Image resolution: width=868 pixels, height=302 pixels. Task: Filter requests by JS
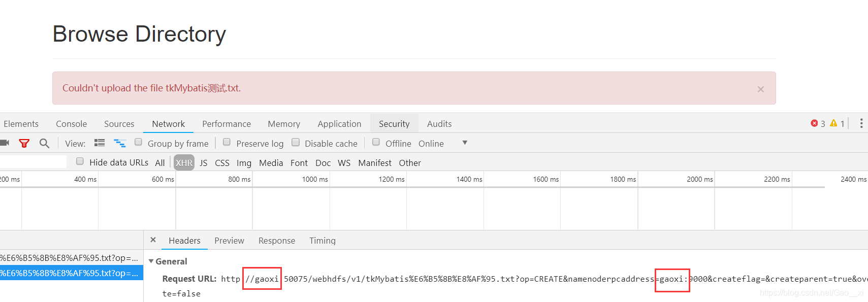(x=204, y=163)
